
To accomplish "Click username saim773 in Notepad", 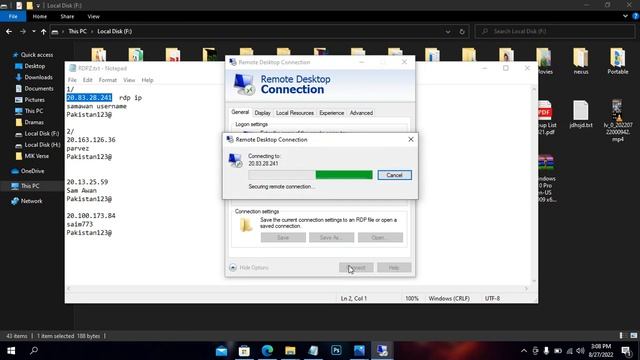I will coord(80,224).
